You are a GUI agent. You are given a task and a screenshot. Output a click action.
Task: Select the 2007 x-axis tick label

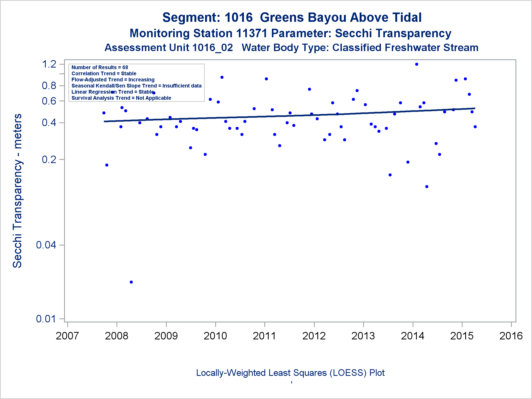point(67,336)
